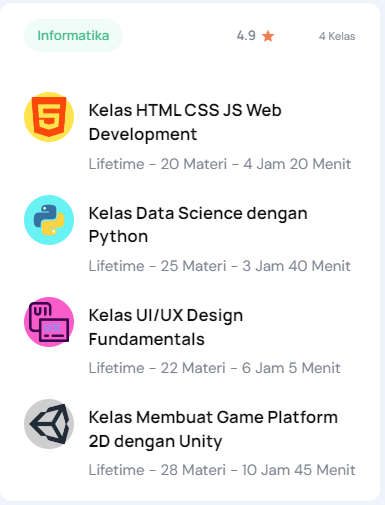Click the orange rating star icon

[x=268, y=36]
